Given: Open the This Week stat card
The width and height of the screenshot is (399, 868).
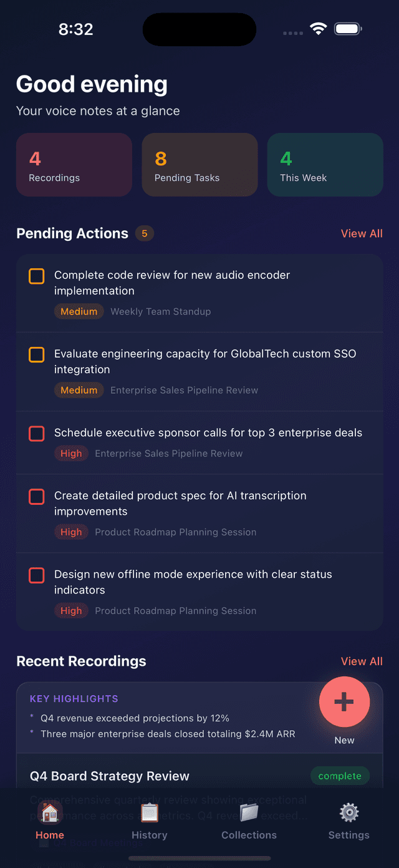Looking at the screenshot, I should 325,165.
